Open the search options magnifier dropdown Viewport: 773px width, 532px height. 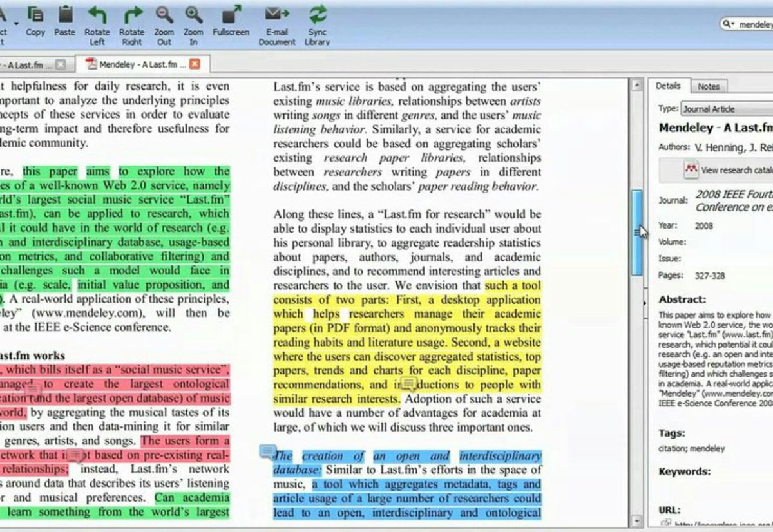pos(729,24)
